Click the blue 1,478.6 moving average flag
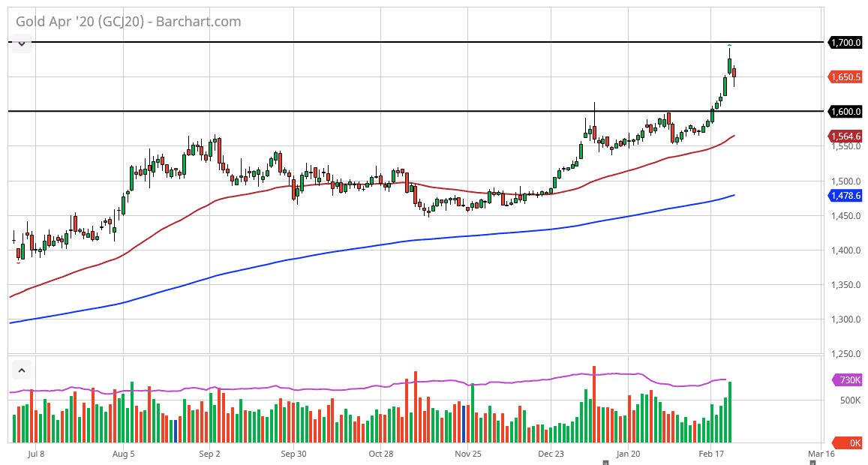Image resolution: width=868 pixels, height=465 pixels. [846, 195]
